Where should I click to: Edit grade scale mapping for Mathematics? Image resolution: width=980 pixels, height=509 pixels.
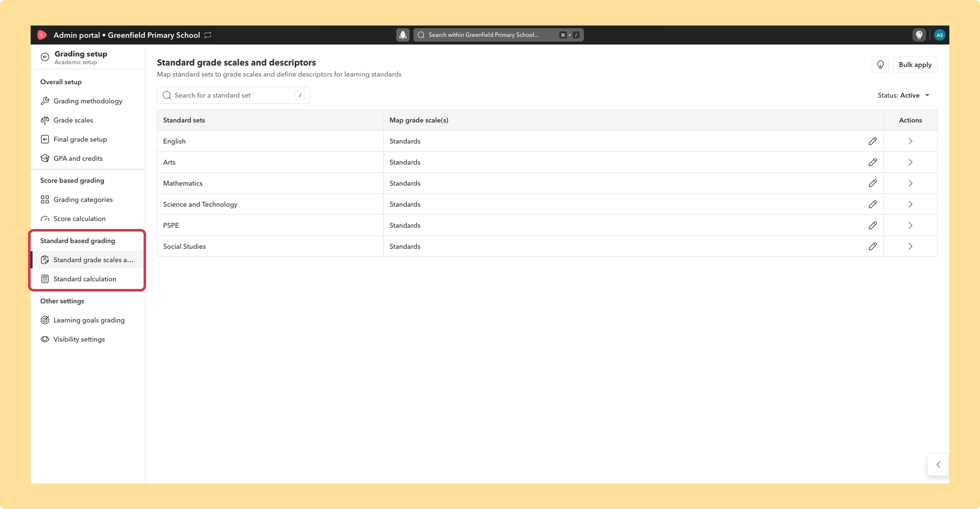tap(873, 183)
